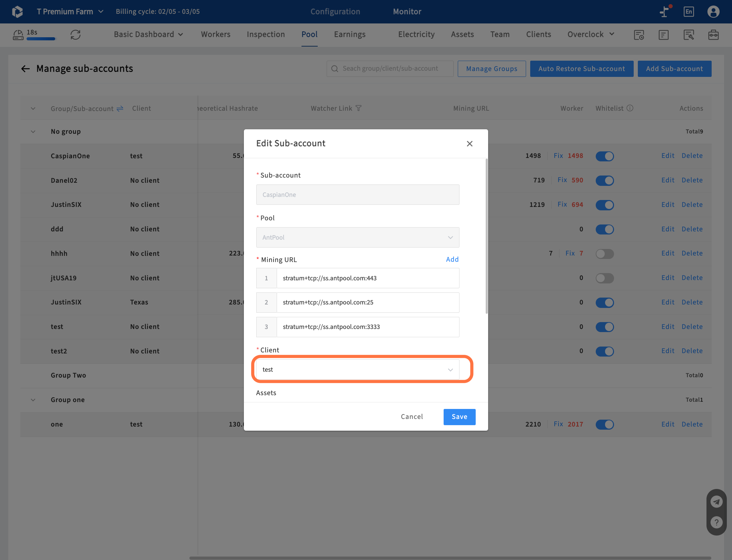This screenshot has height=560, width=732.
Task: Expand the Overclock menu
Action: tap(591, 34)
